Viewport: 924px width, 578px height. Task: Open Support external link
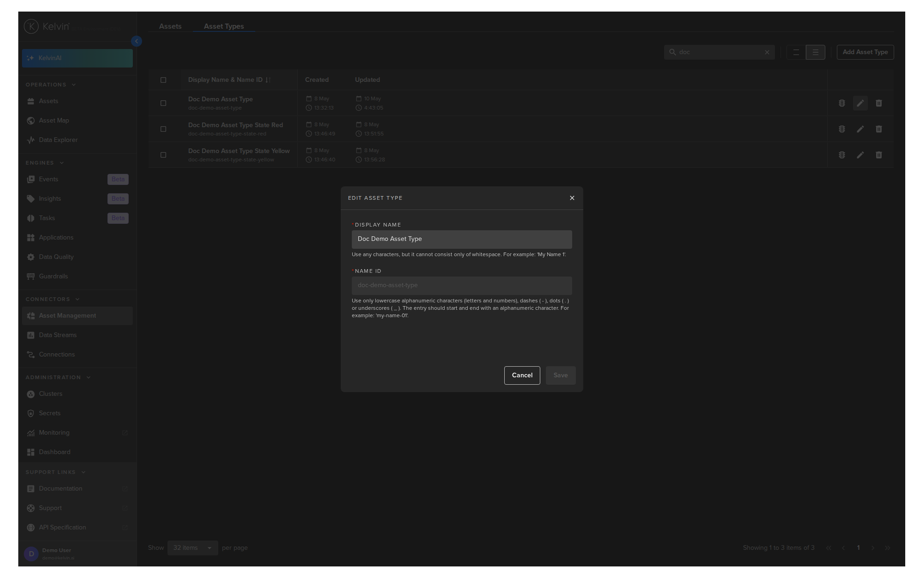[x=77, y=508]
